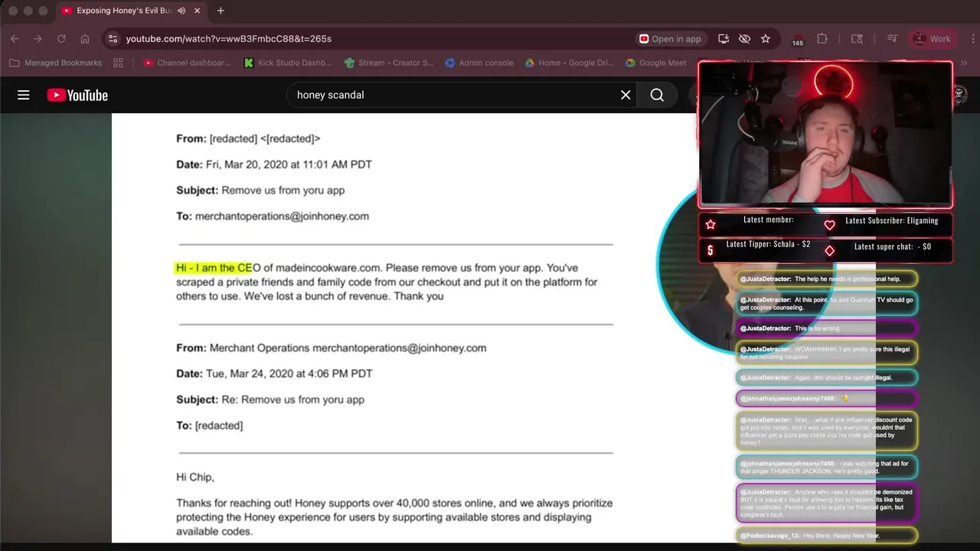Clear the honey scandal search text
This screenshot has width=980, height=551.
tap(626, 95)
